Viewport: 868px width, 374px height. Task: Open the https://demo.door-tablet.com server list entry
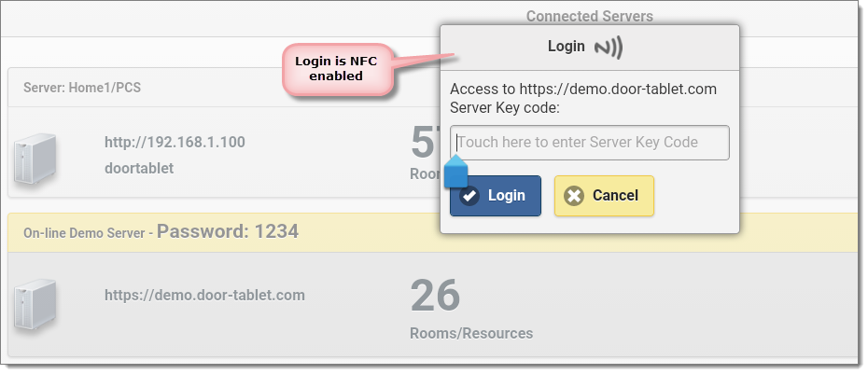[x=204, y=295]
